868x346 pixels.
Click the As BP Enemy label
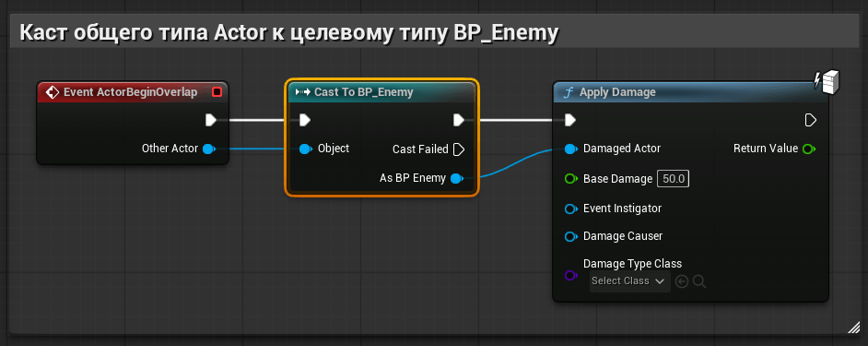tap(413, 179)
